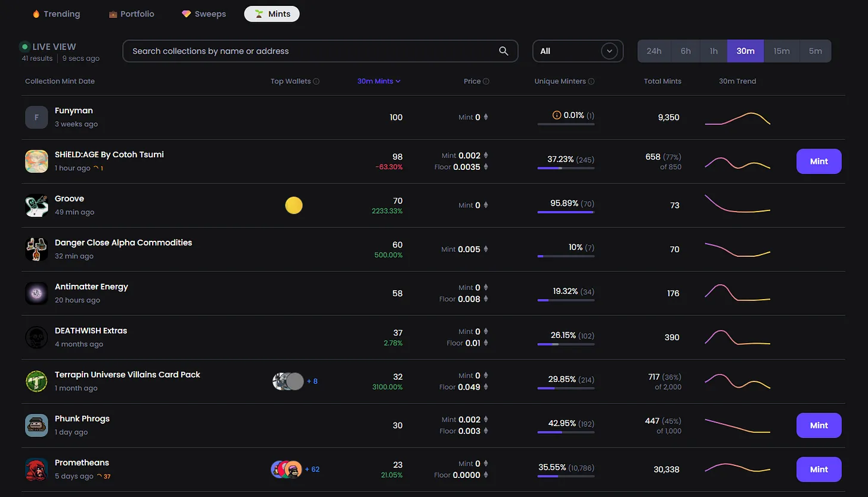This screenshot has width=868, height=497.
Task: Select the 24h timeframe
Action: coord(654,51)
